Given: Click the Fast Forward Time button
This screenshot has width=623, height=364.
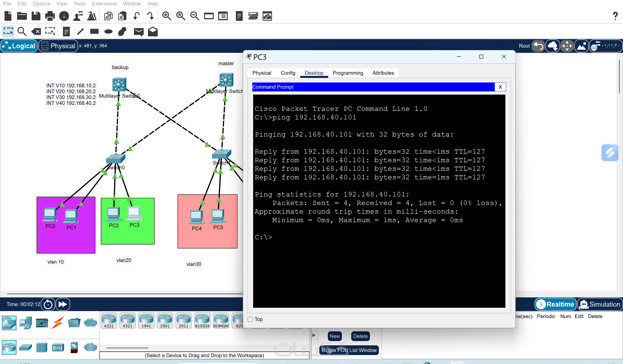Looking at the screenshot, I should click(63, 304).
